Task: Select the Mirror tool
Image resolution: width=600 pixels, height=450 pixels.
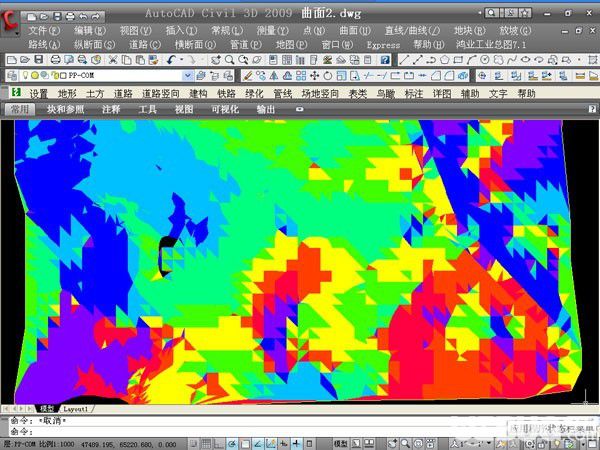Action: (x=274, y=75)
